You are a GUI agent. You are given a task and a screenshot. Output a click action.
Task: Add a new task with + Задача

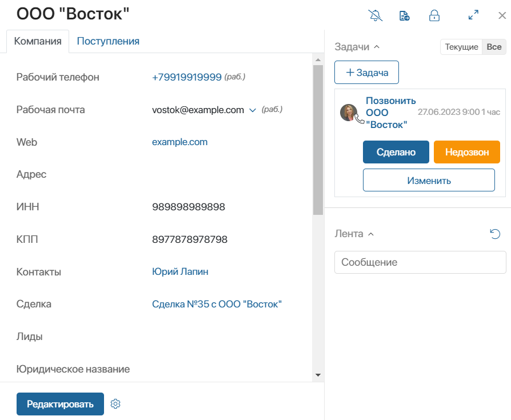click(x=366, y=73)
